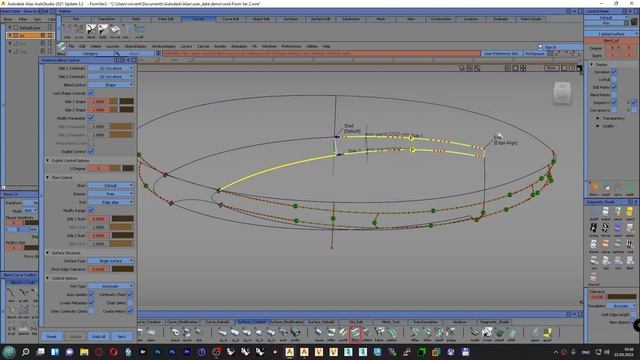The height and width of the screenshot is (360, 640).
Task: Open the Windows menu
Action: coord(269,47)
